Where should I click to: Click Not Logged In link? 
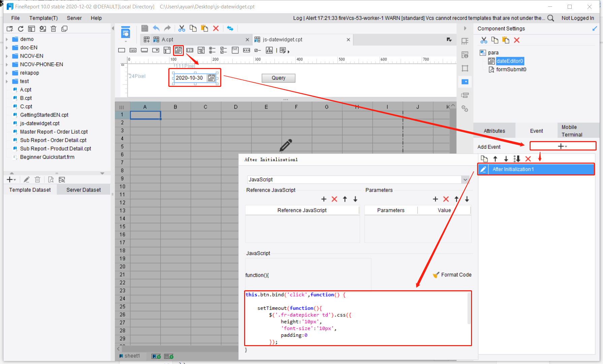tap(578, 18)
